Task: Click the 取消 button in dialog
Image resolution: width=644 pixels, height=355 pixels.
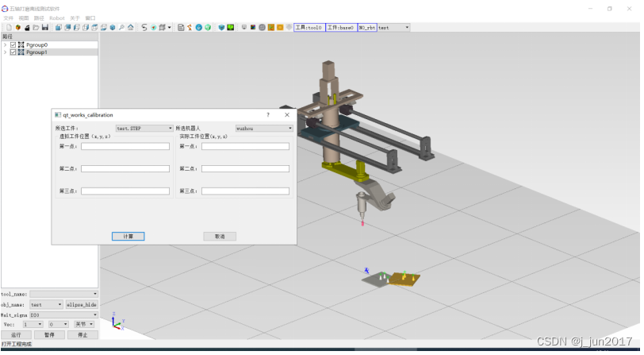Action: coord(220,236)
